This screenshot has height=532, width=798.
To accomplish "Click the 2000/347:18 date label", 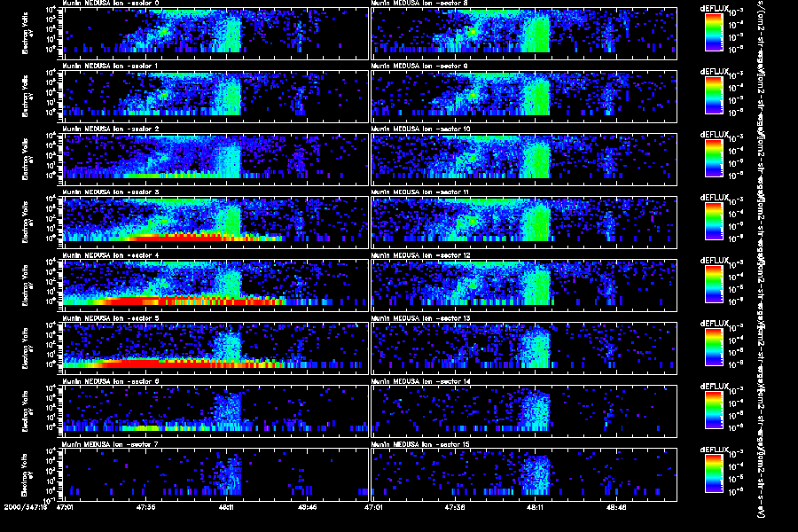I will coord(25,507).
